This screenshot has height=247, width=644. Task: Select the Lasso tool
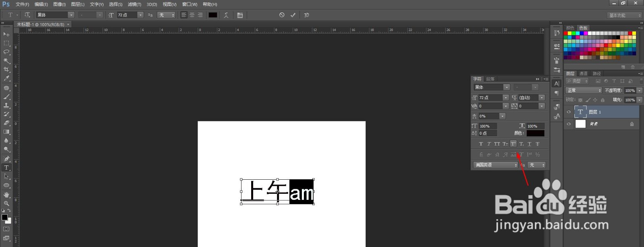click(6, 52)
